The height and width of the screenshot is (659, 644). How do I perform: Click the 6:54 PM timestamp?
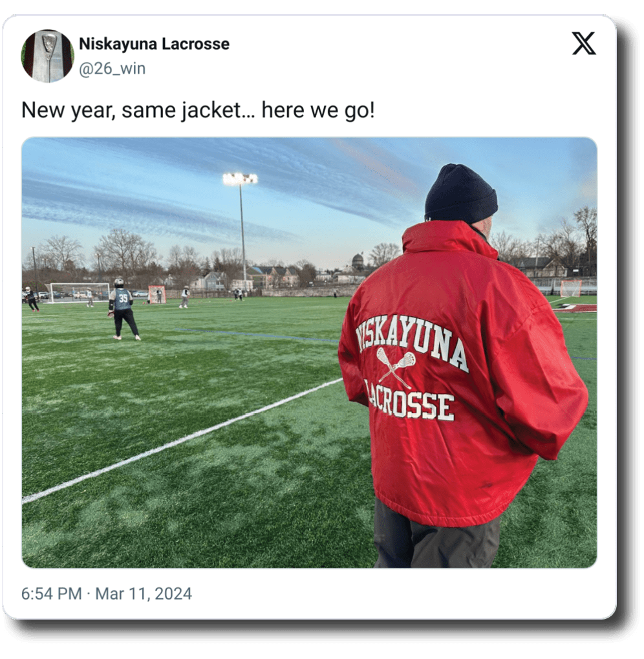click(51, 594)
